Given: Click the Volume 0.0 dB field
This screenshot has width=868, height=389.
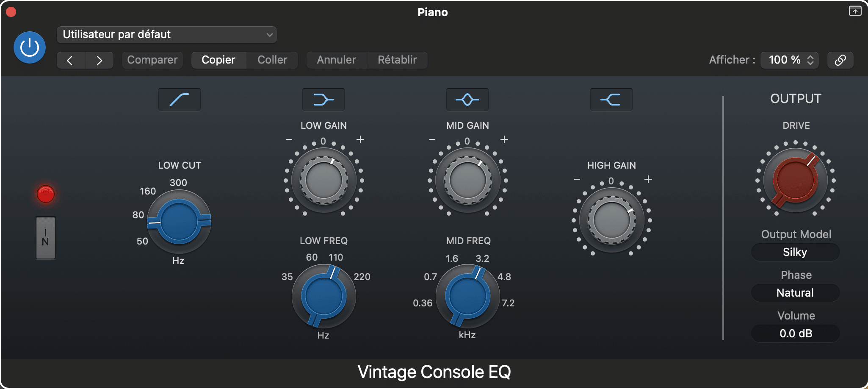Looking at the screenshot, I should click(795, 333).
